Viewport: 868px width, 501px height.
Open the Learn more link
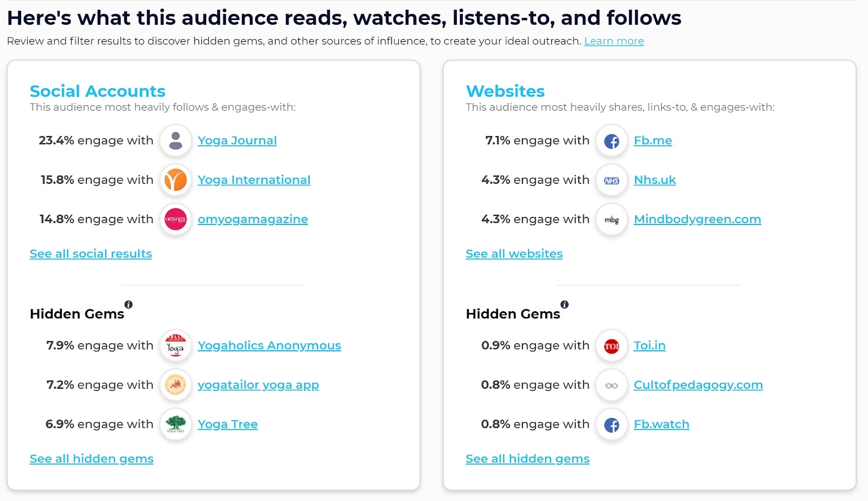(614, 41)
